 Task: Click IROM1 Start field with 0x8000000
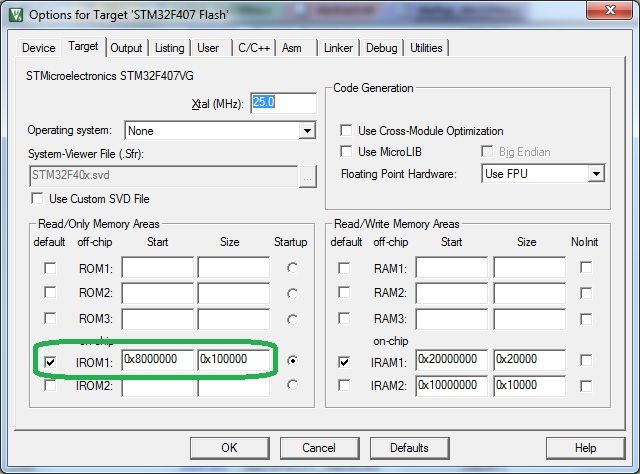(x=158, y=360)
